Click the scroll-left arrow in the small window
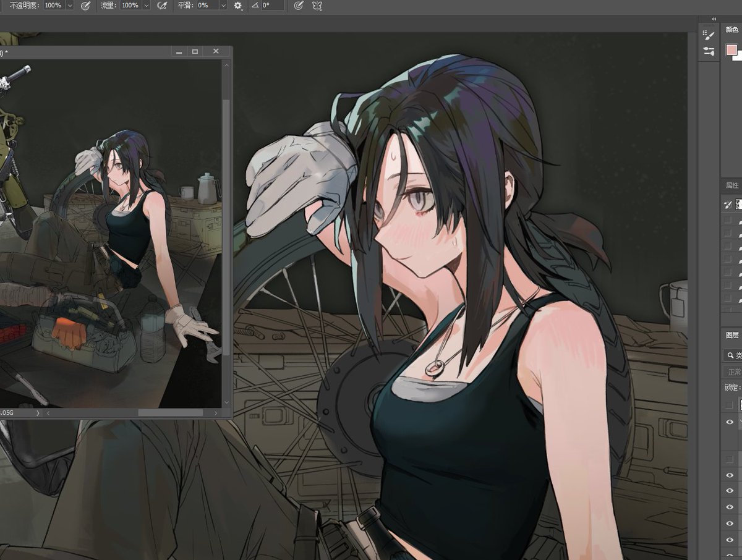Viewport: 742px width, 560px height. [49, 412]
